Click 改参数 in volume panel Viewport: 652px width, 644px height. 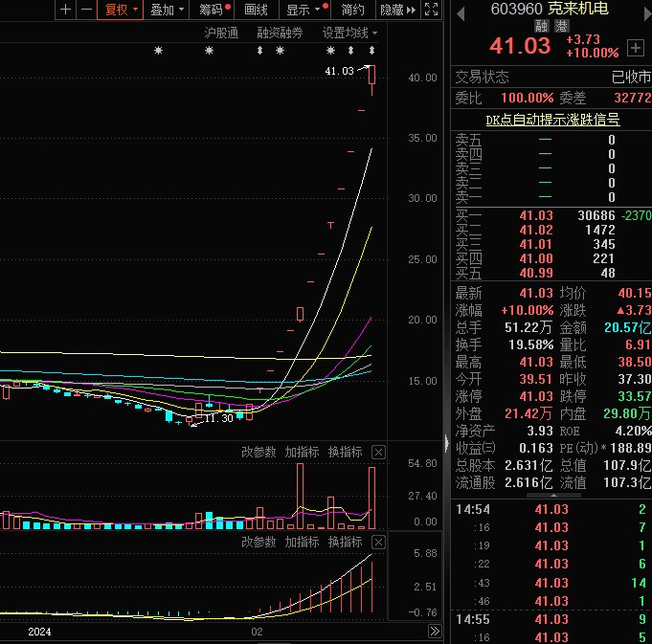(x=259, y=452)
